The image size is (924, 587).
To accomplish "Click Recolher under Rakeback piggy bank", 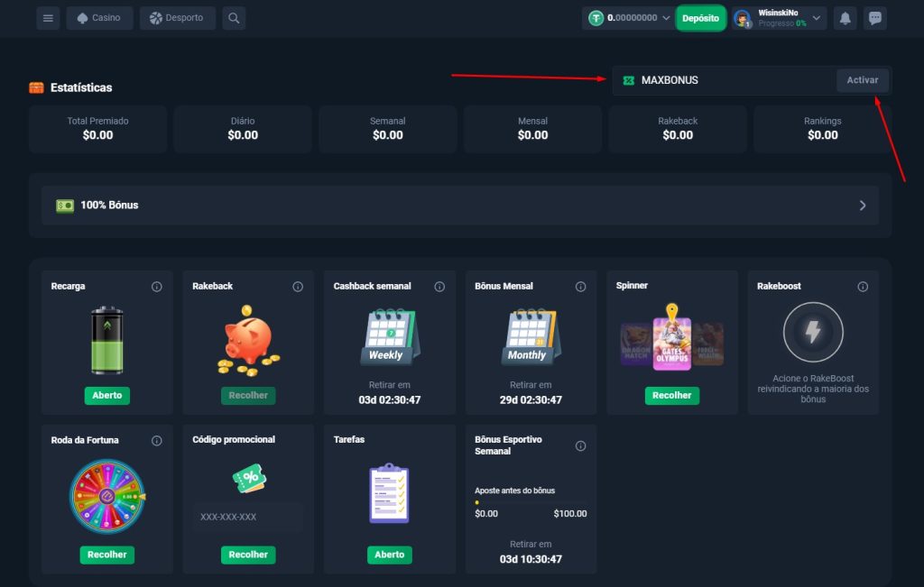I will coord(248,396).
